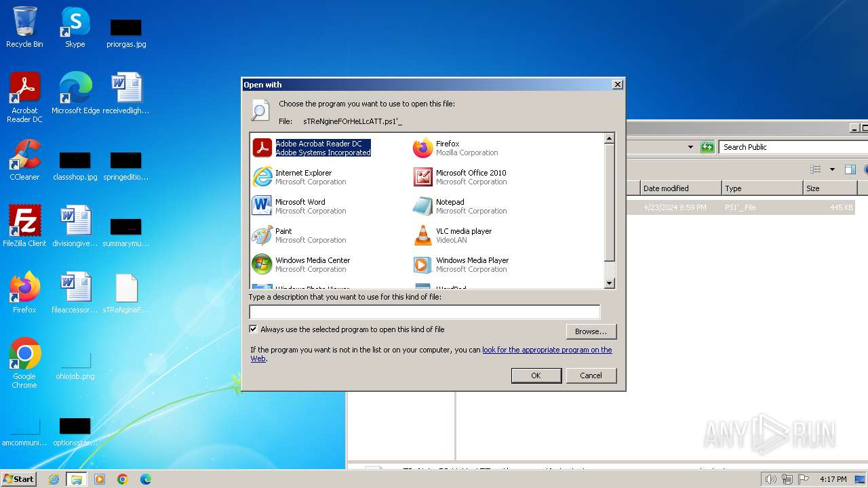This screenshot has width=868, height=488.
Task: Open Recycle Bin desktop icon
Action: click(24, 27)
